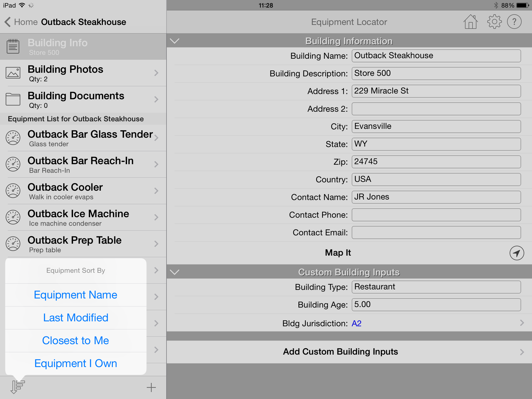Tap the Wi-Fi status icon

tap(22, 5)
